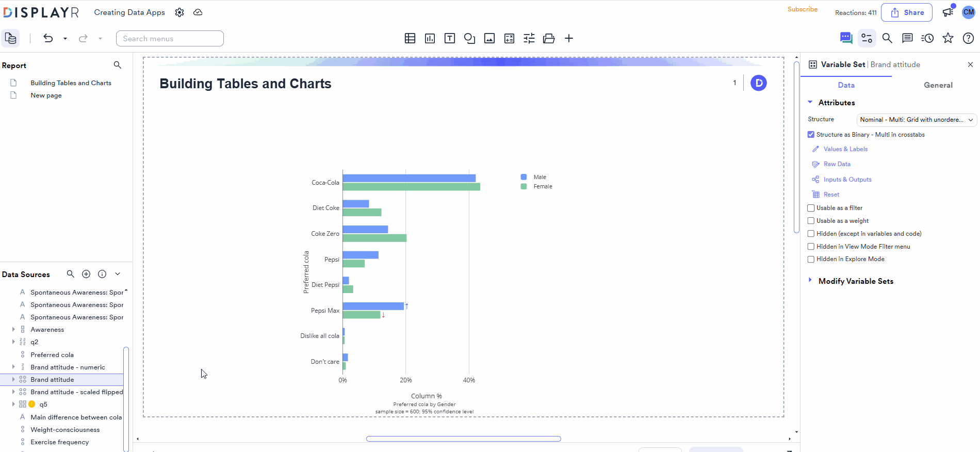Open Data Sources chevron menu

pyautogui.click(x=118, y=274)
